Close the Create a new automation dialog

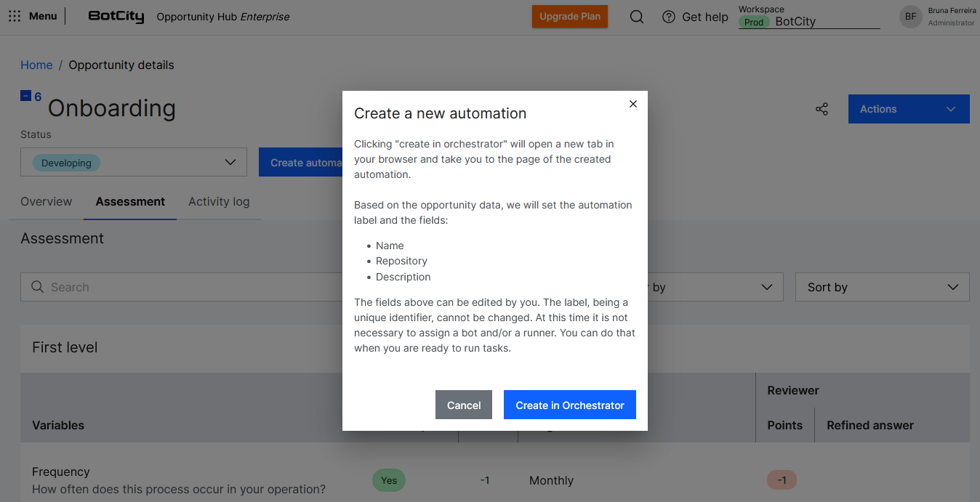(632, 104)
